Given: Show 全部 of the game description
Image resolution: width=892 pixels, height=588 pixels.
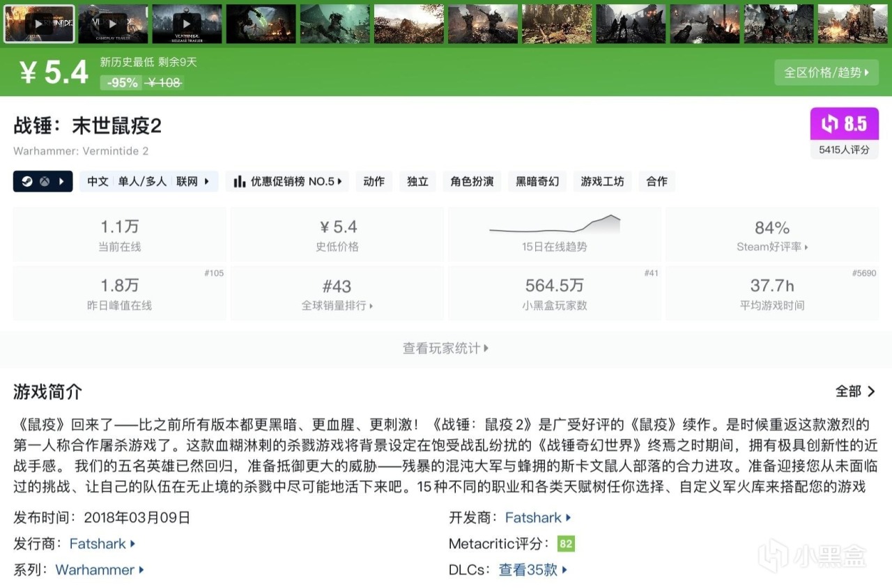Looking at the screenshot, I should (856, 392).
